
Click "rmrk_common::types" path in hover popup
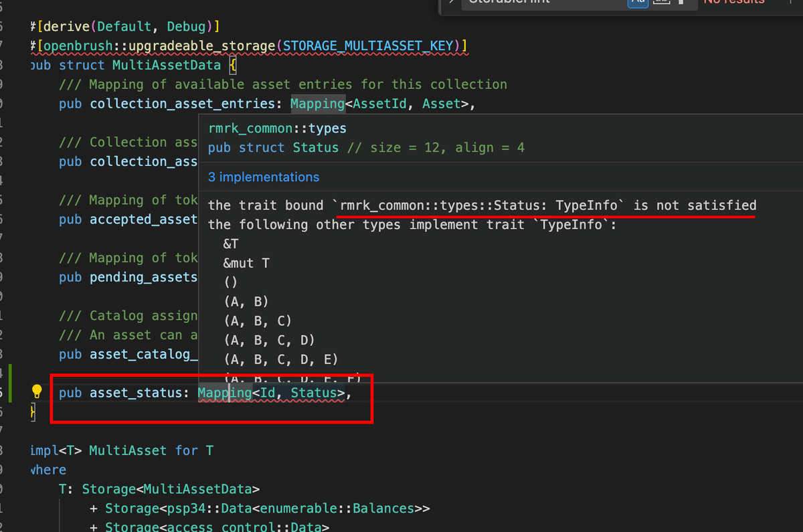click(x=277, y=128)
